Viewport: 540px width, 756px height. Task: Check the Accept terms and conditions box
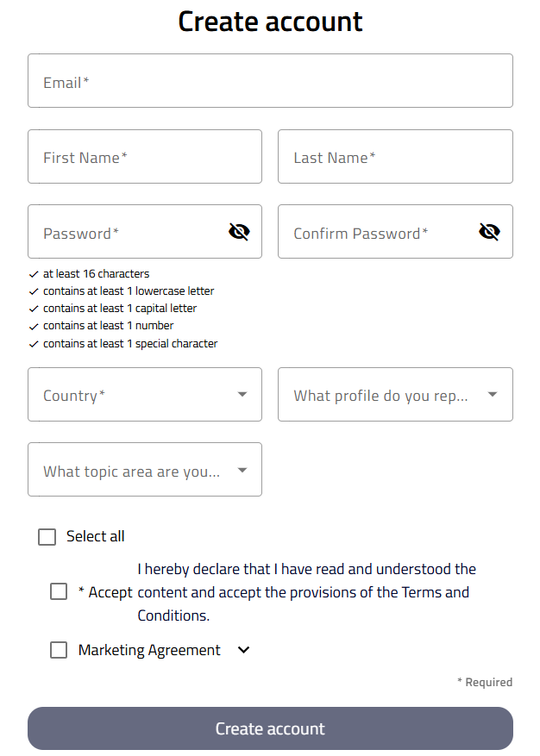pyautogui.click(x=59, y=591)
